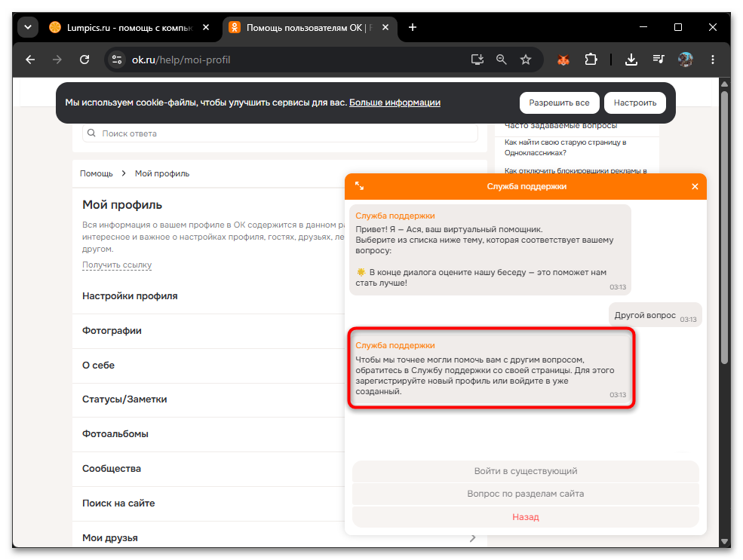This screenshot has width=743, height=560.
Task: Close the Lumpics.ru tab
Action: pos(206,27)
